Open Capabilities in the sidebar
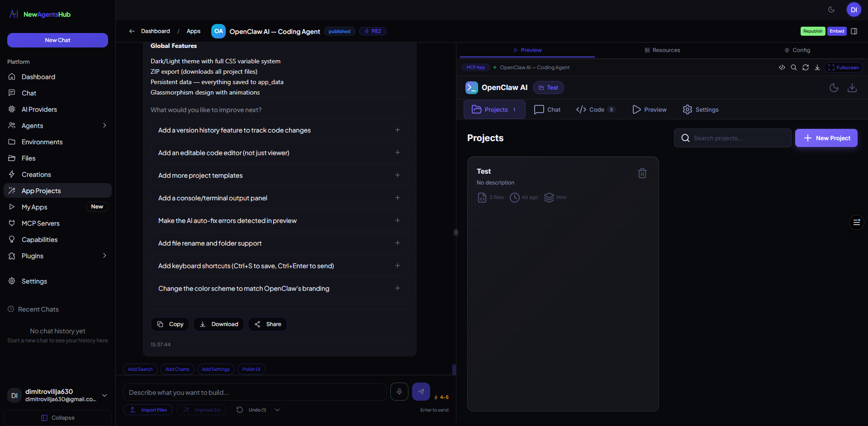The image size is (868, 426). [x=57, y=240]
